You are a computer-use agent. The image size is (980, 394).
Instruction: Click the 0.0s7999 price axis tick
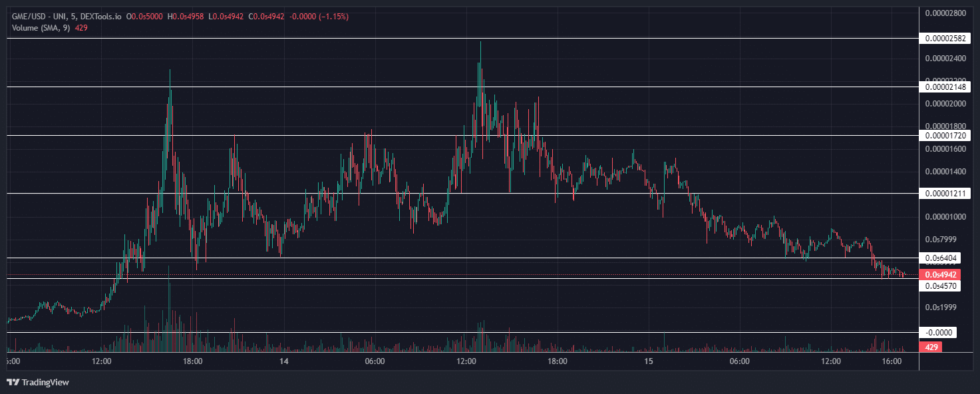pyautogui.click(x=940, y=239)
